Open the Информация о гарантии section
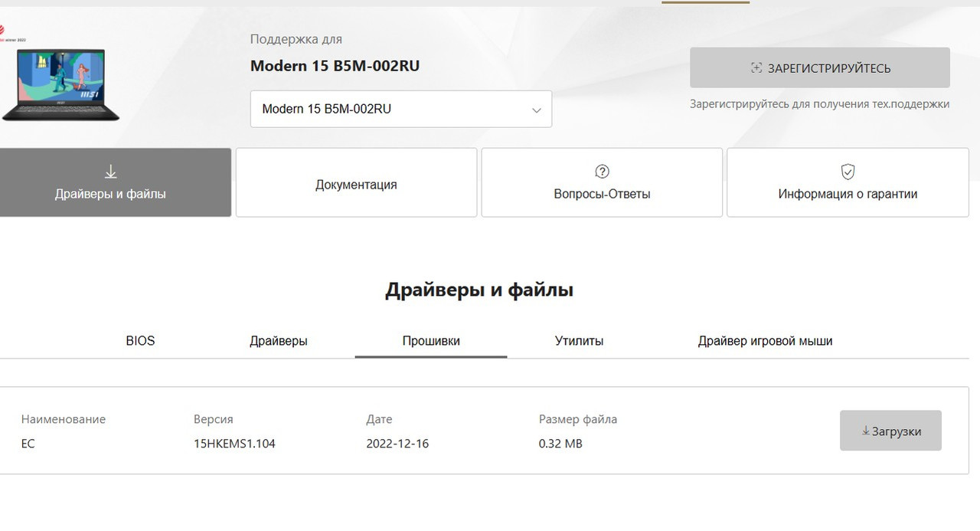Image resolution: width=980 pixels, height=531 pixels. 848,182
